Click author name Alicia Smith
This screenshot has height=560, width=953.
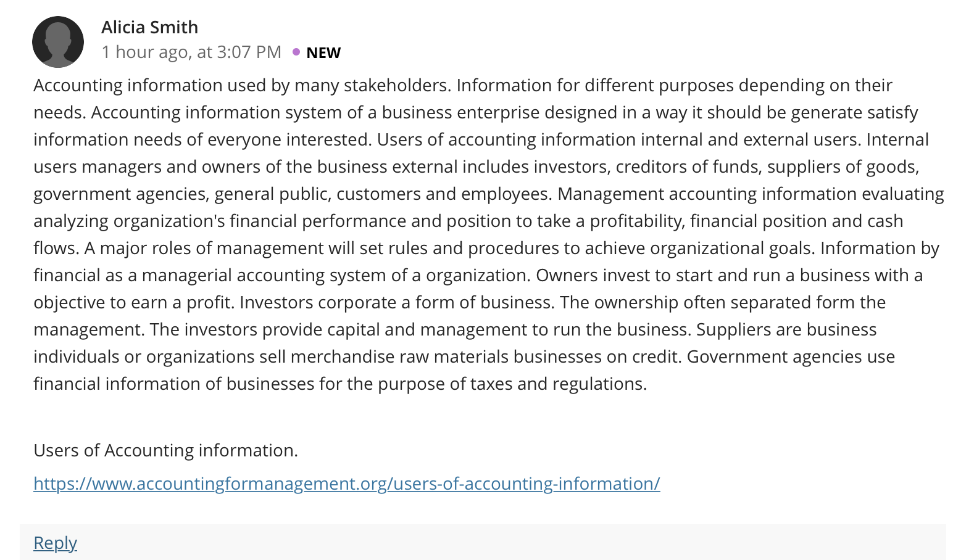coord(150,27)
